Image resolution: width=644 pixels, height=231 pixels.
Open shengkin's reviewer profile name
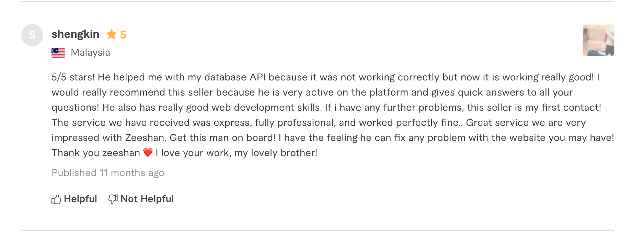76,34
